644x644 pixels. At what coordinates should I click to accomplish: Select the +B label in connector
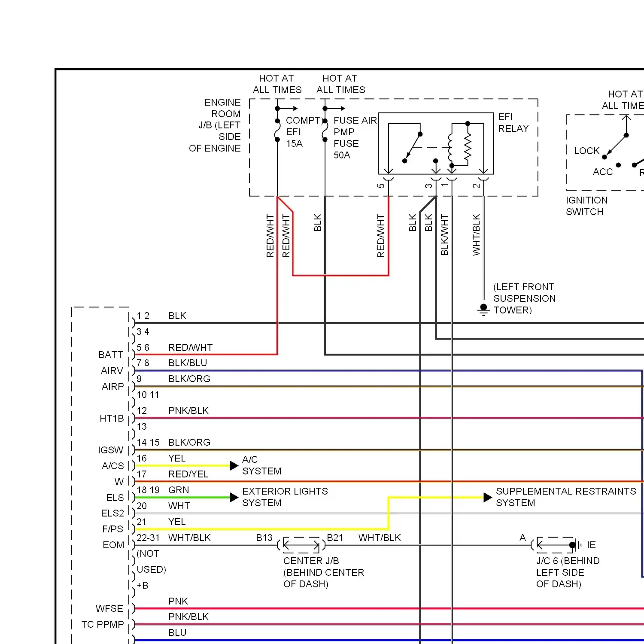(x=143, y=585)
